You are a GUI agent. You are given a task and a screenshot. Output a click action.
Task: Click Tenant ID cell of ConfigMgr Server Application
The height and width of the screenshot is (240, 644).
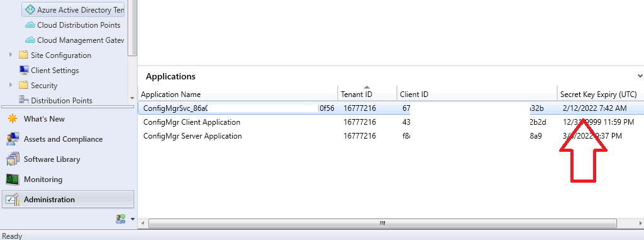(359, 136)
